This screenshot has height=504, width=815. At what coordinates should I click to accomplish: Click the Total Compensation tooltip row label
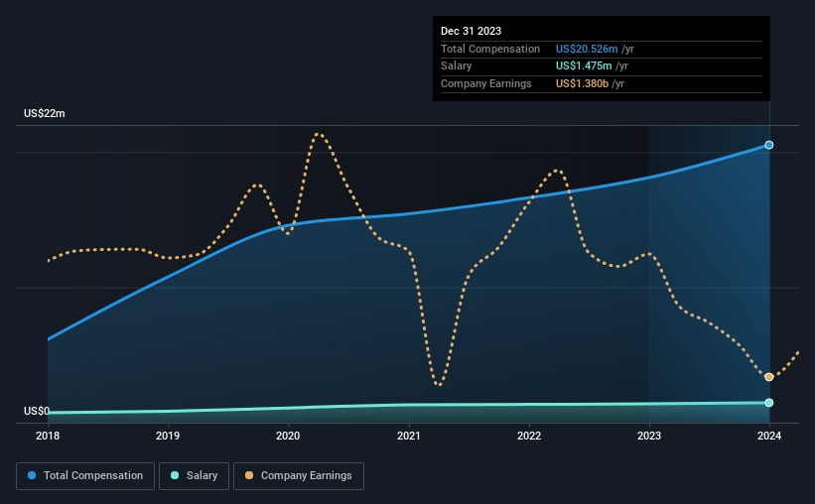click(x=490, y=49)
